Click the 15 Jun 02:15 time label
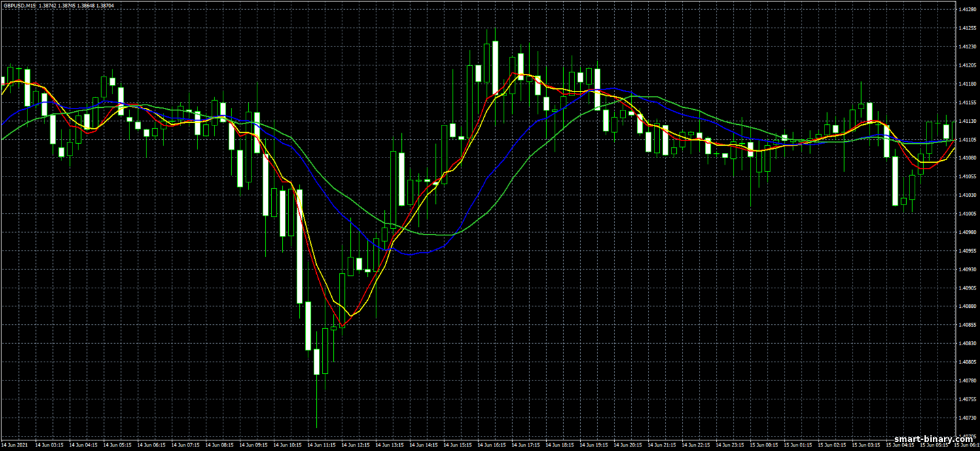The image size is (980, 451). pos(832,444)
